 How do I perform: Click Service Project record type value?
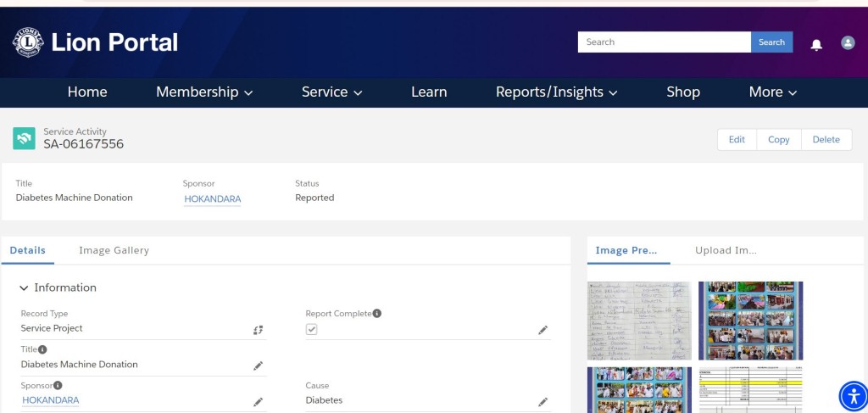(x=52, y=328)
